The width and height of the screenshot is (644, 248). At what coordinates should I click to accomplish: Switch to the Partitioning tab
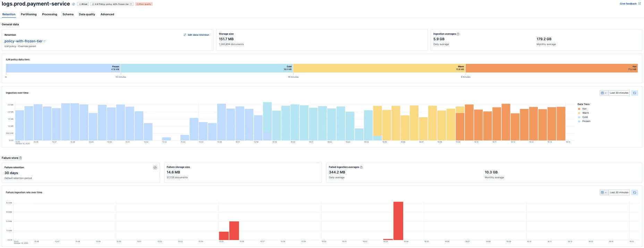tap(28, 14)
